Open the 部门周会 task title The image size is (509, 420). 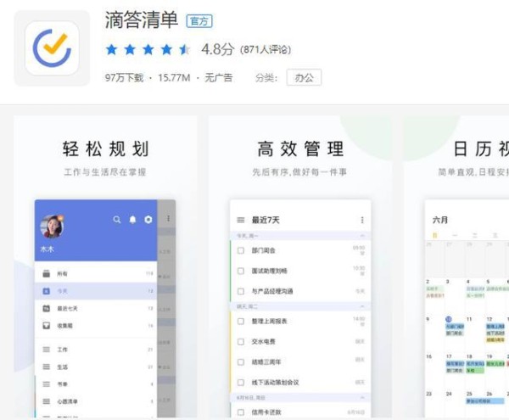coord(263,250)
